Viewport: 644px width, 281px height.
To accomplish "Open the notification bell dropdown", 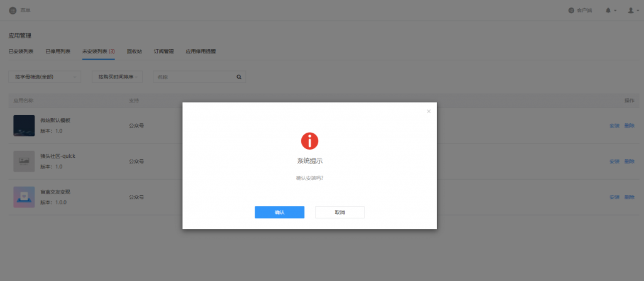I will pos(611,10).
